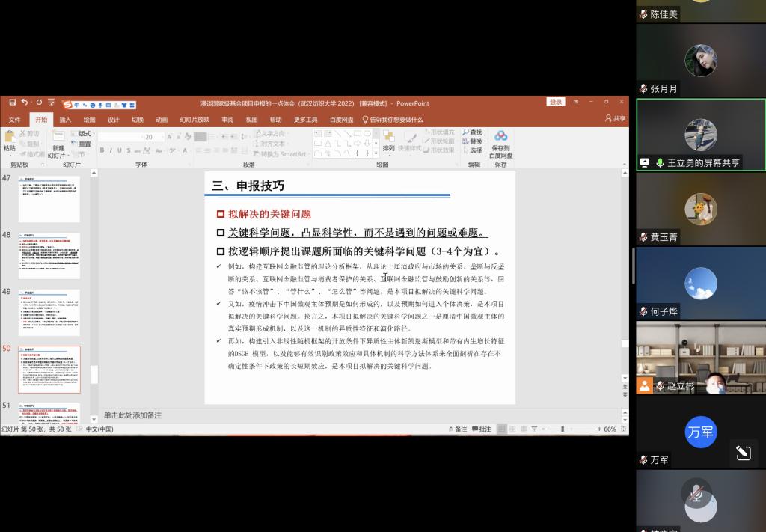Toggle Italic formatting button
This screenshot has height=532, width=766.
[x=111, y=151]
